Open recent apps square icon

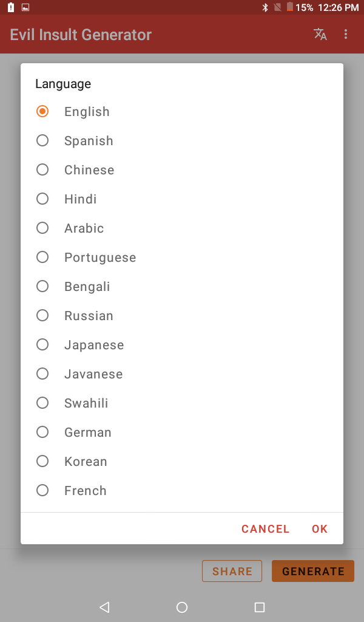(260, 607)
